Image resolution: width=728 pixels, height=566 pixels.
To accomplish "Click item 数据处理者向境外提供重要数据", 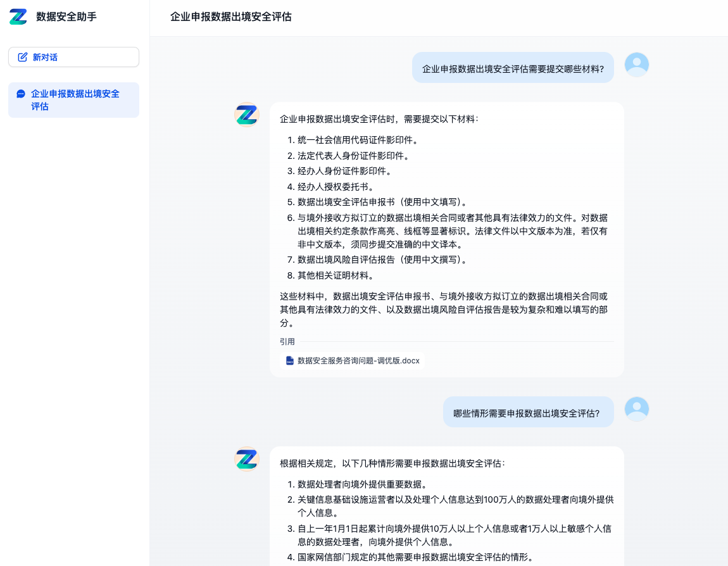I will (363, 485).
